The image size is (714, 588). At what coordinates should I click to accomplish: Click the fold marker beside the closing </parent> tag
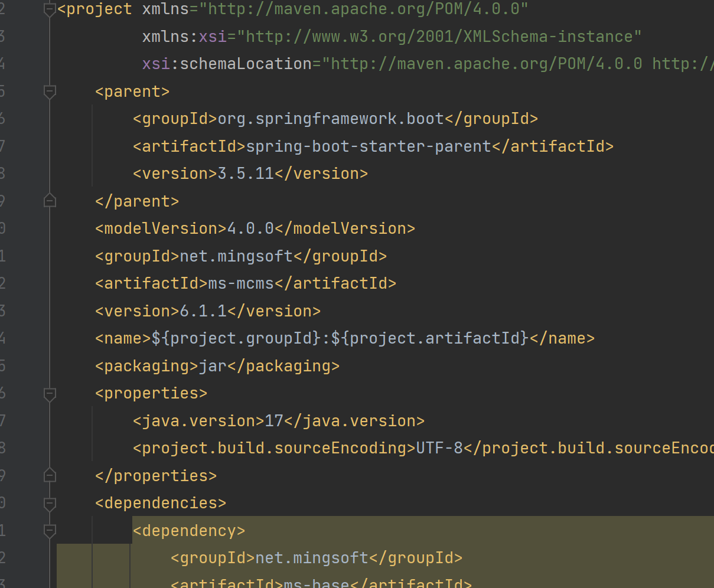[50, 201]
